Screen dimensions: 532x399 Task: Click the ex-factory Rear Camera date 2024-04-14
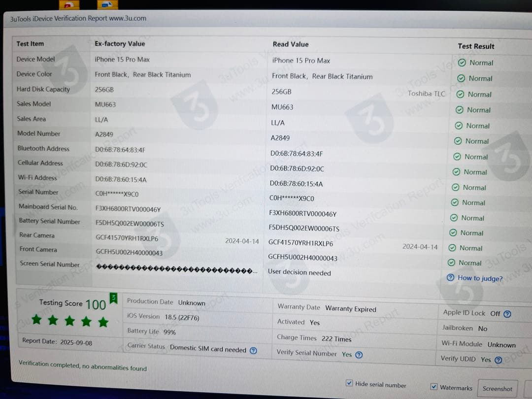[x=242, y=241]
